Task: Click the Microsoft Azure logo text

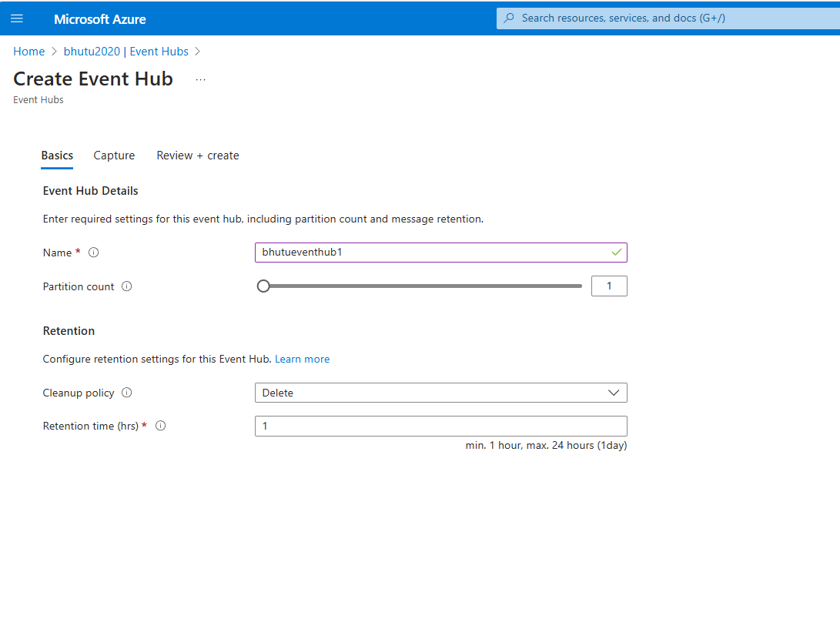Action: coord(99,19)
